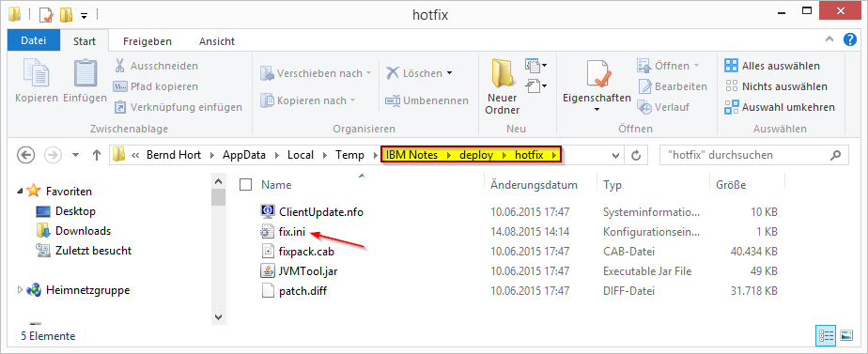Image resolution: width=868 pixels, height=354 pixels.
Task: Click IBM Notes in the address path
Action: point(411,155)
